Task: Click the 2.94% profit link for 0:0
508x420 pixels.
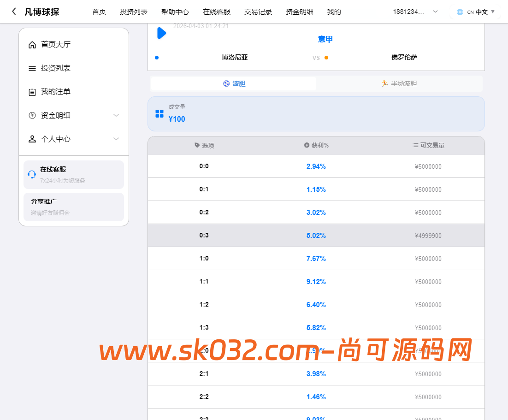Action: [x=316, y=166]
